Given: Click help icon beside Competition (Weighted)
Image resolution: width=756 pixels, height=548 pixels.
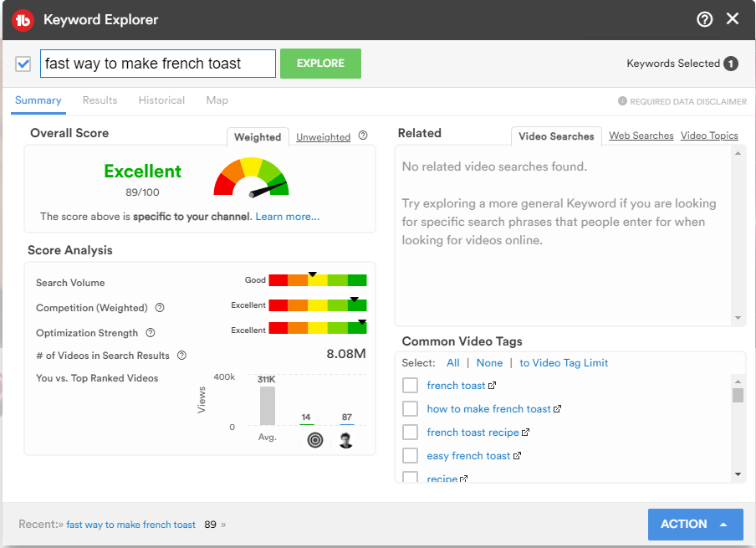Looking at the screenshot, I should [x=160, y=308].
